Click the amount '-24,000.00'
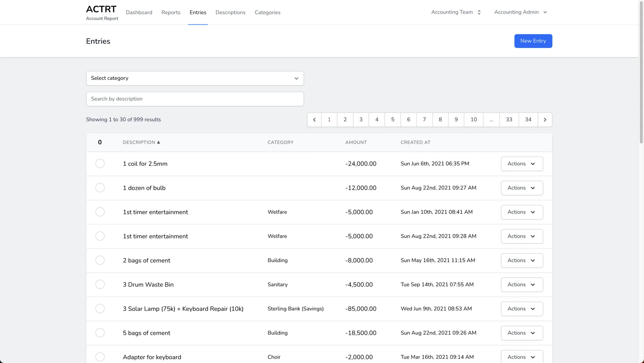644x363 pixels. 361,164
